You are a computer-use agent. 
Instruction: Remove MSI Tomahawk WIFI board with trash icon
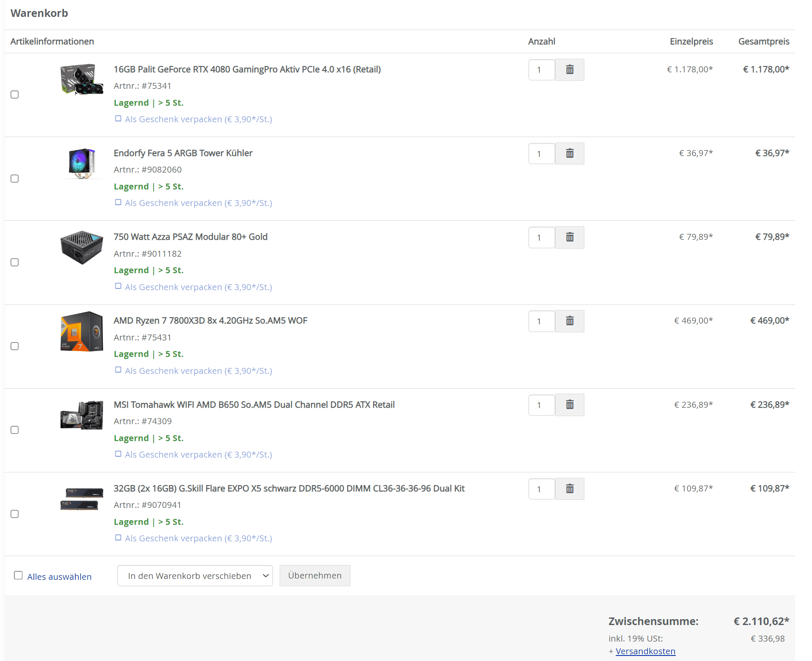point(570,405)
